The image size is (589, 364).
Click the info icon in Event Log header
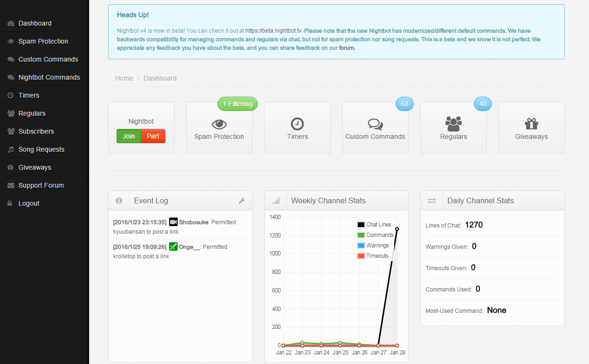tap(119, 200)
